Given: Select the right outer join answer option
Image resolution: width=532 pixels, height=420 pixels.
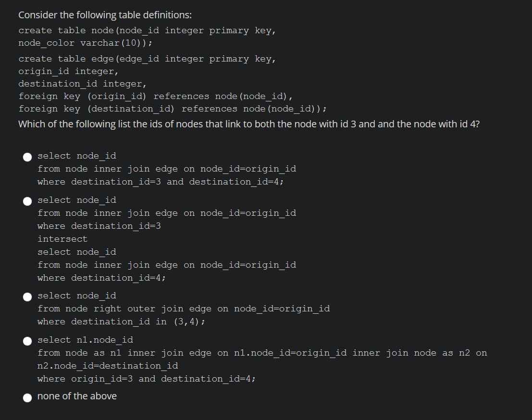Looking at the screenshot, I should (x=27, y=296).
